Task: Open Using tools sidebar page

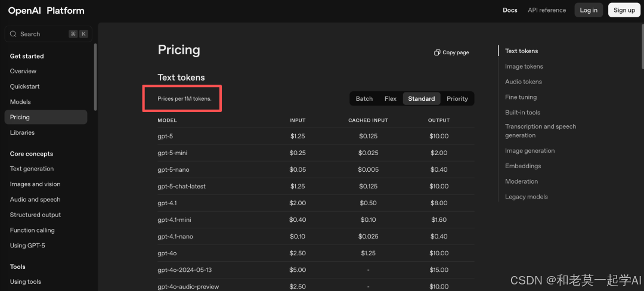Action: tap(26, 281)
